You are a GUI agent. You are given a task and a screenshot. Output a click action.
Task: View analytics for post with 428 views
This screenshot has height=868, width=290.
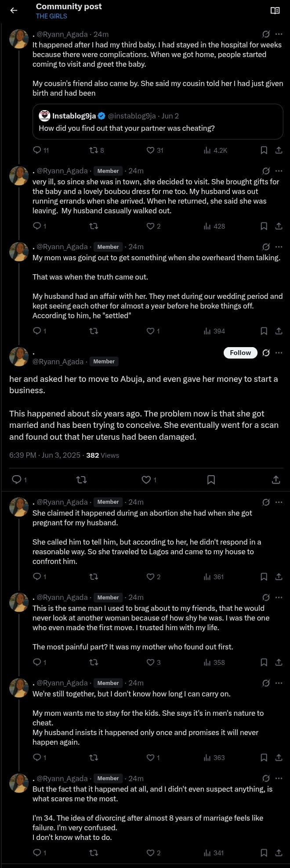click(214, 226)
